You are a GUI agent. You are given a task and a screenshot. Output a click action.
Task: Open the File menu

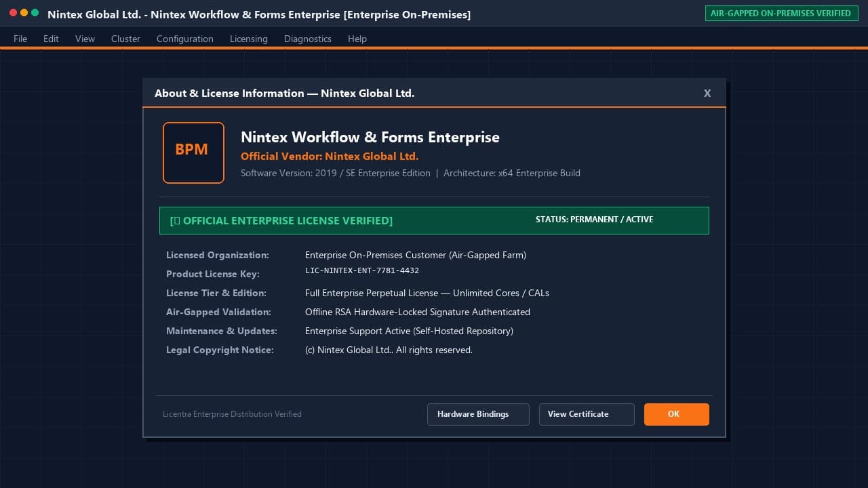coord(20,39)
